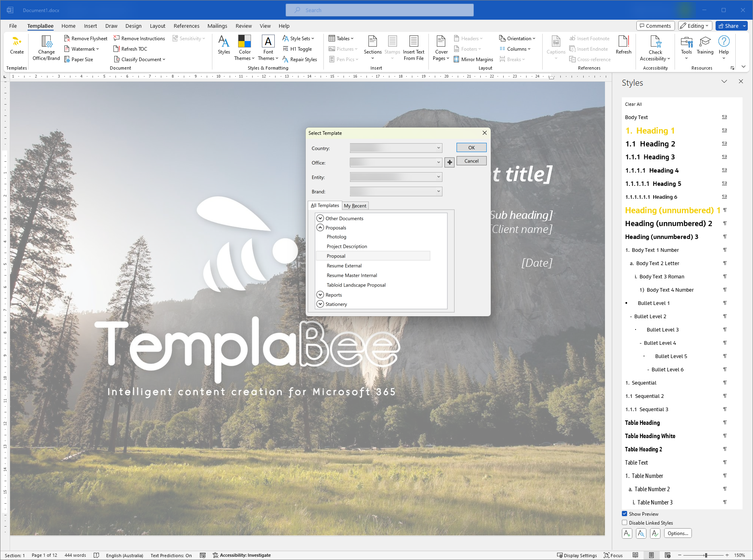Select the All Templates tab
Screen dimensions: 753x560
(325, 205)
